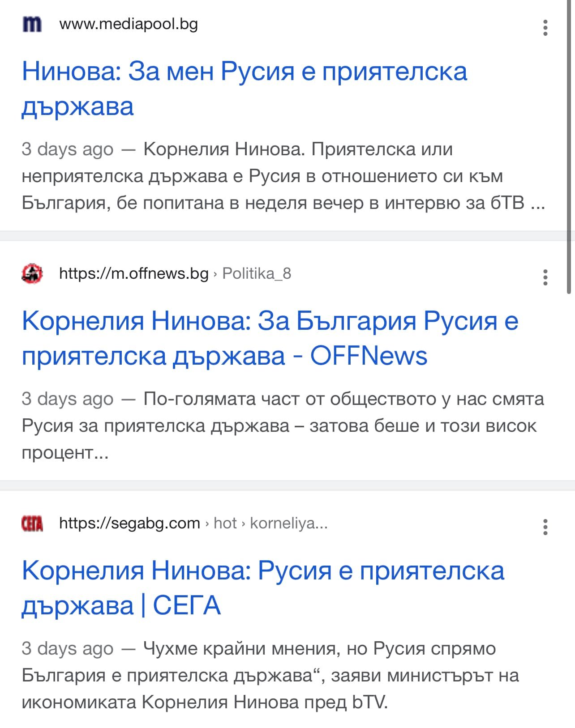Click "3 days ago" in Mediapool result
Screen dimensions: 575x728
(68, 149)
